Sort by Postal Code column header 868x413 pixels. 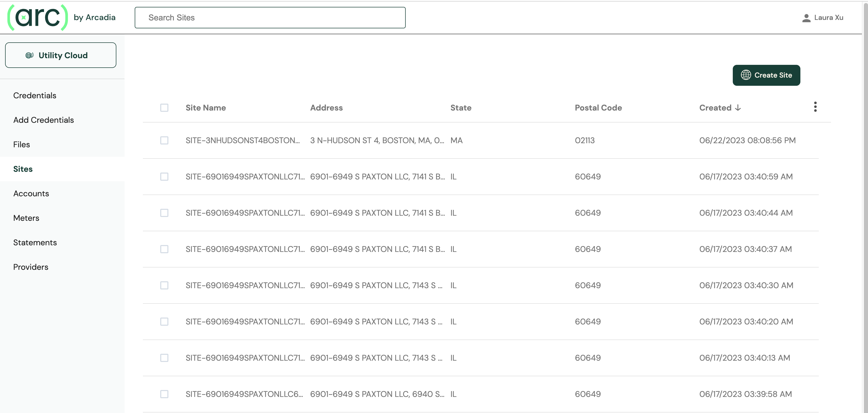(598, 108)
